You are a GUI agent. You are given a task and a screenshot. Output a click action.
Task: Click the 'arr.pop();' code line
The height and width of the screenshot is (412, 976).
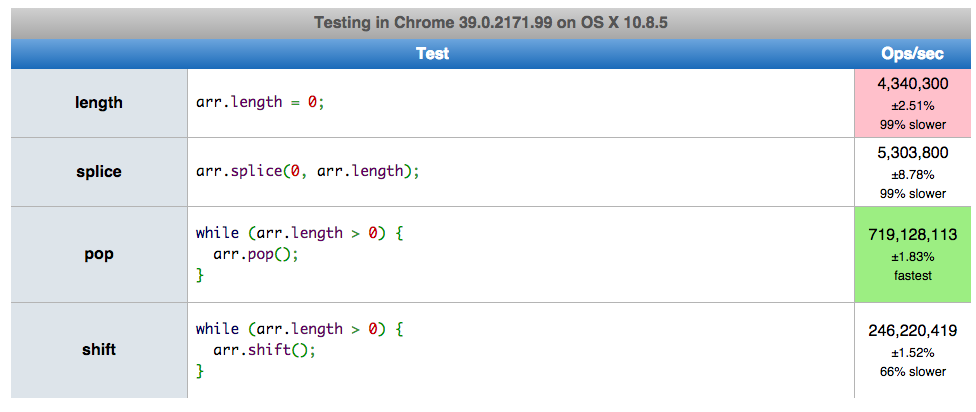point(256,255)
